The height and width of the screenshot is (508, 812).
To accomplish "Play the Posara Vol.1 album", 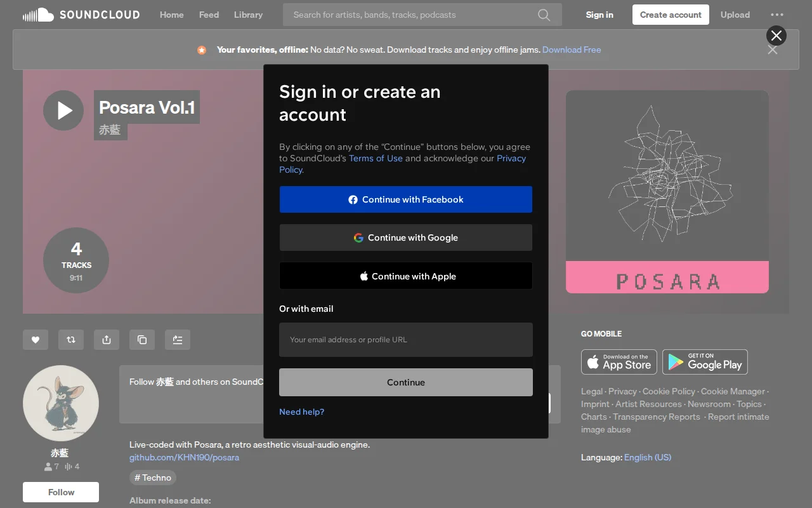I will point(63,110).
